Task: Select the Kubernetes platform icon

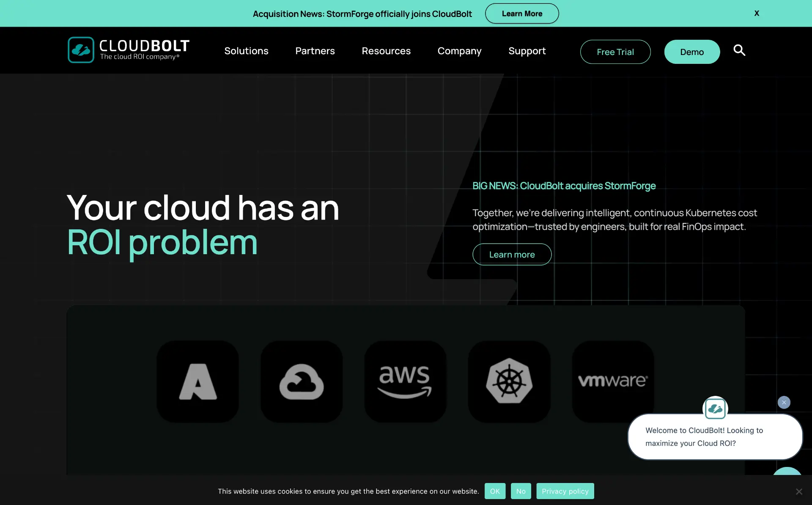Action: click(509, 381)
